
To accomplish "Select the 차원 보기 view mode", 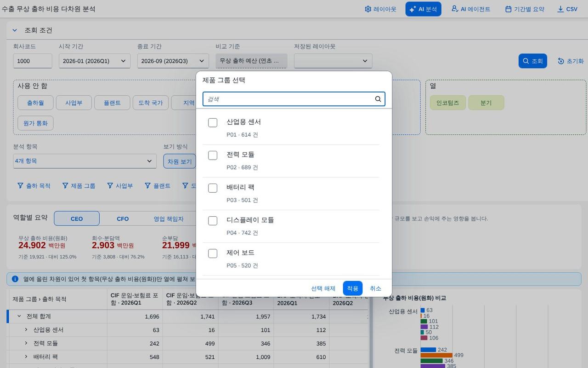I will [180, 161].
